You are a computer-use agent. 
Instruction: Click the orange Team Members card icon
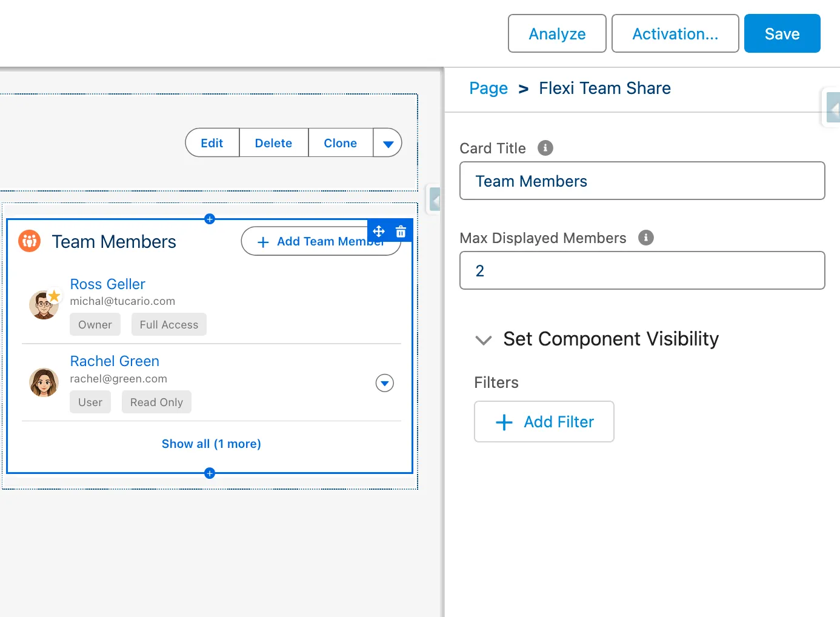pyautogui.click(x=28, y=241)
